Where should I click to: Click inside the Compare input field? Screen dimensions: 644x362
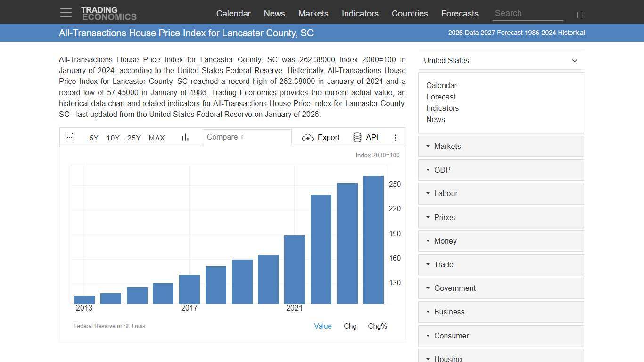(x=246, y=137)
